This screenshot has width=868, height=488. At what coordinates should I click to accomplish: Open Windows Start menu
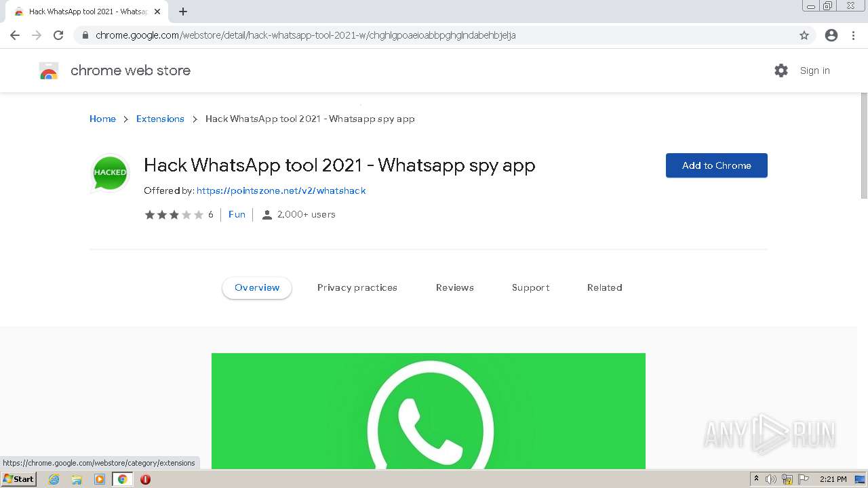point(18,479)
